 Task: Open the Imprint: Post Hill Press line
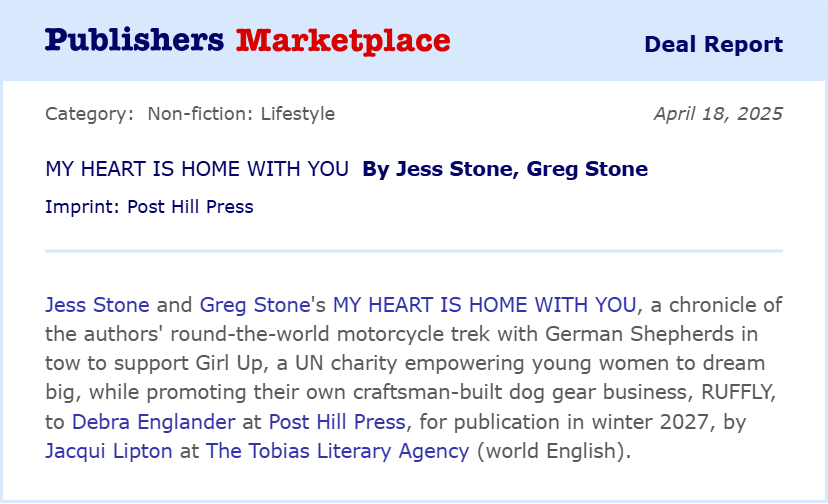coord(149,207)
